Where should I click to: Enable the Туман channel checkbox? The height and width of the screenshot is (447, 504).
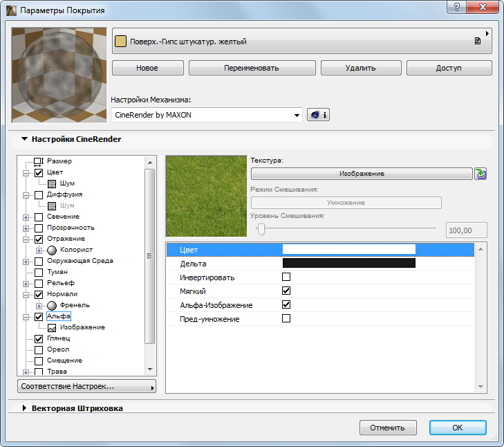click(x=39, y=273)
